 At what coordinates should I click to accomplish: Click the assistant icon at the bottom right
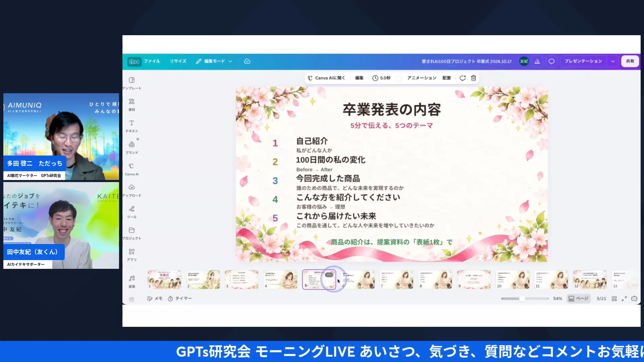point(634,299)
